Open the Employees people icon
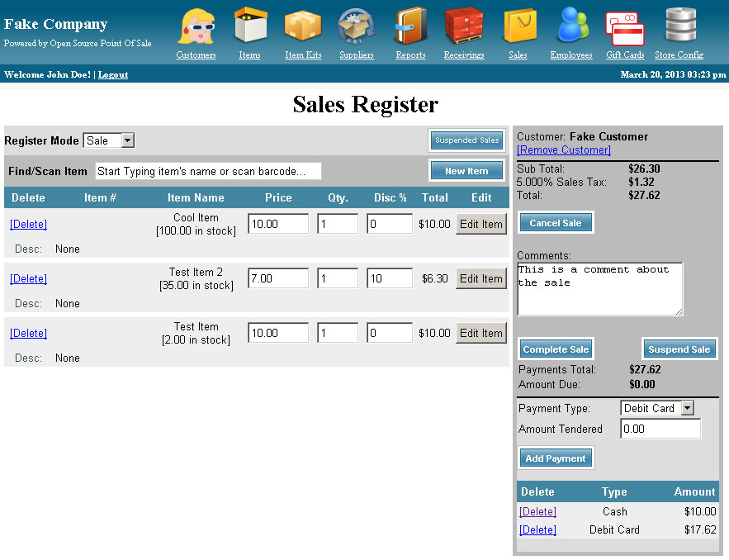This screenshot has height=560, width=729. (572, 25)
